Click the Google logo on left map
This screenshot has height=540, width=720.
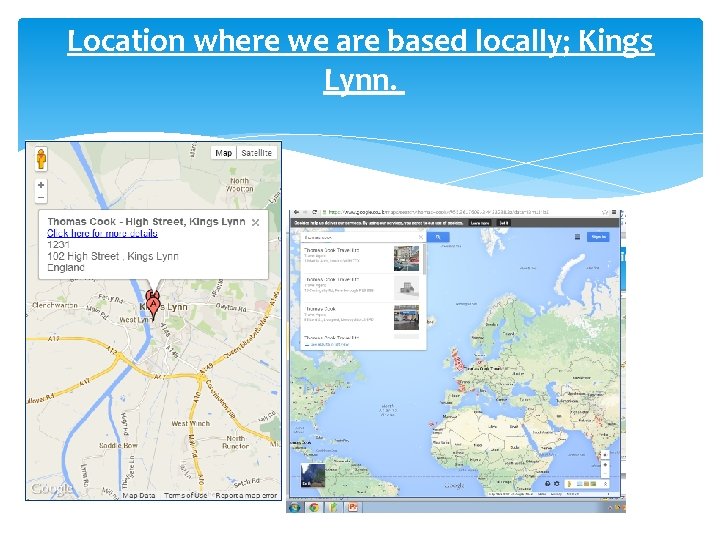tap(52, 488)
